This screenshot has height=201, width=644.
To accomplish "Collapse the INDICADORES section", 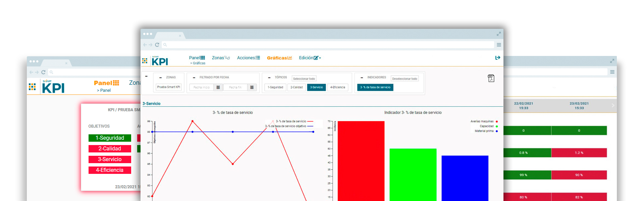I will click(362, 77).
